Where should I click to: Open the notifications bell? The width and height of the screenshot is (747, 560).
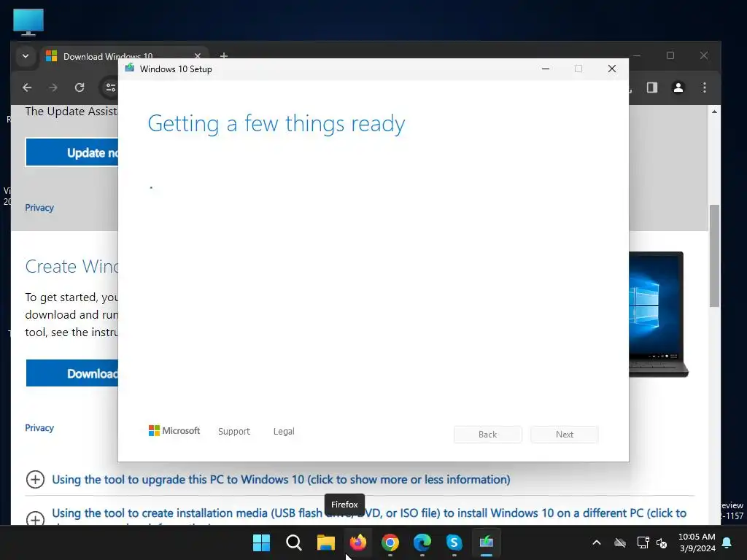(x=727, y=542)
